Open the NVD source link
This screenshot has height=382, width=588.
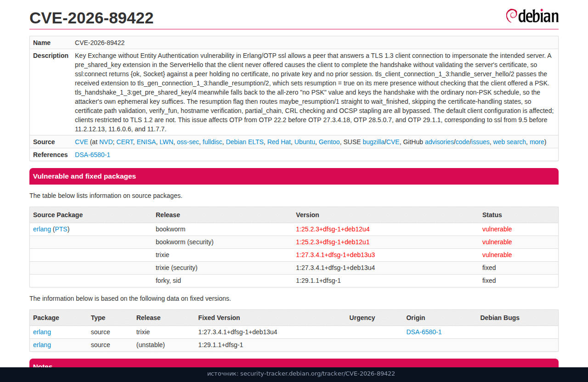[106, 142]
